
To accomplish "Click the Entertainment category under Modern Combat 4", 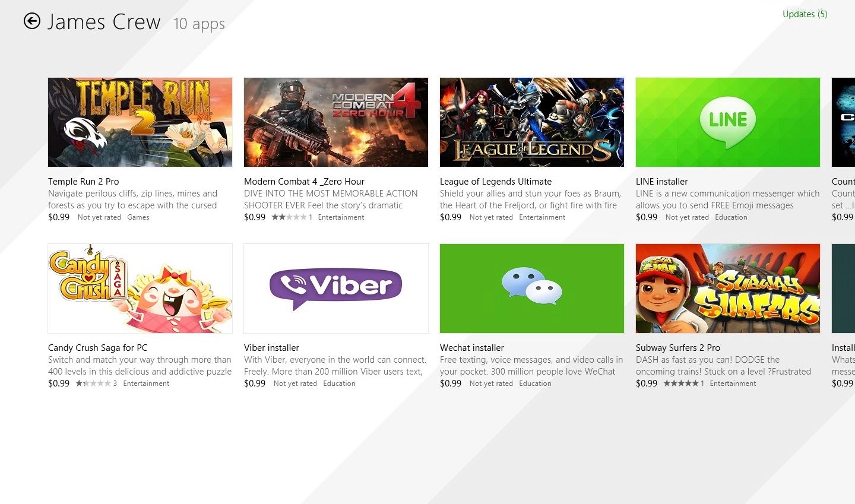I will tap(341, 217).
